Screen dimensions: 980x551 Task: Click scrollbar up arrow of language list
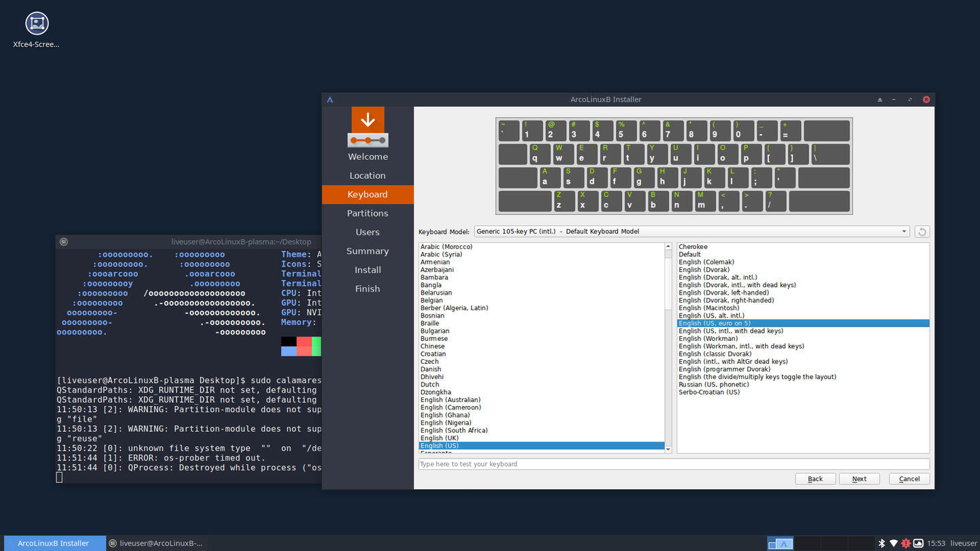tap(668, 247)
